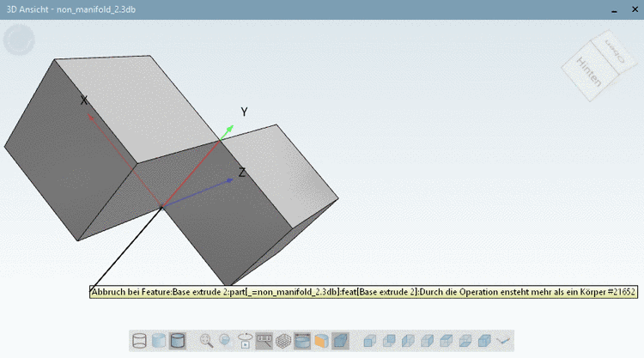Select the right view cube
Screen dimensions: 644x358
click(427, 341)
